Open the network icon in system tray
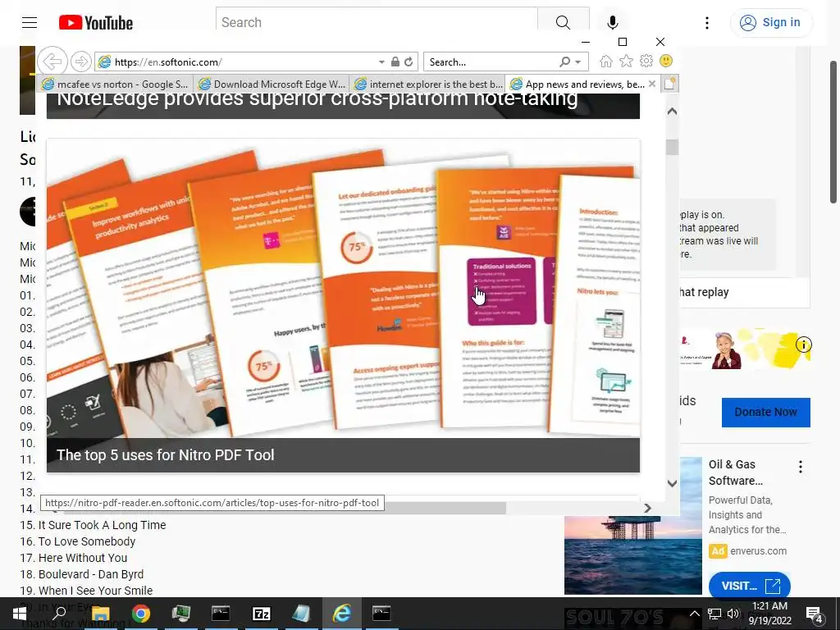The width and height of the screenshot is (840, 630). [714, 614]
